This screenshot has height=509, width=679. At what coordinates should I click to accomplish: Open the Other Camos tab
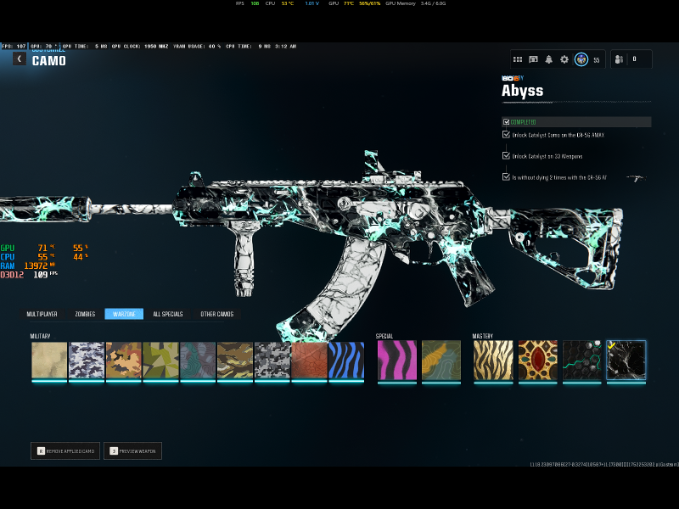pos(217,314)
